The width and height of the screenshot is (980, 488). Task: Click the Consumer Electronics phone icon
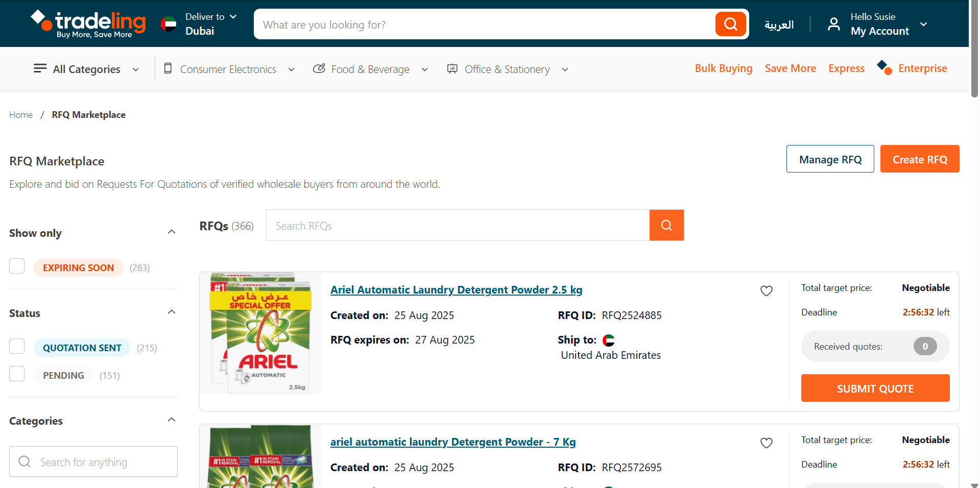pyautogui.click(x=168, y=68)
